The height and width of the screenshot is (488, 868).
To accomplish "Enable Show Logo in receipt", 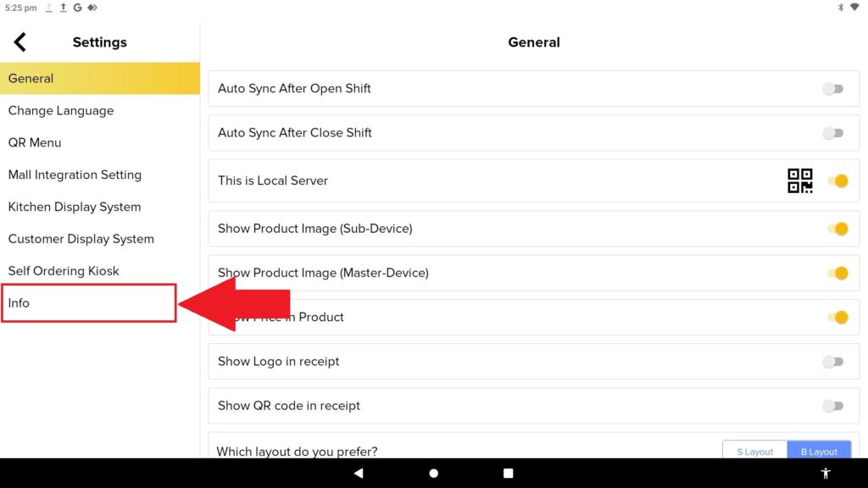I will coord(833,361).
